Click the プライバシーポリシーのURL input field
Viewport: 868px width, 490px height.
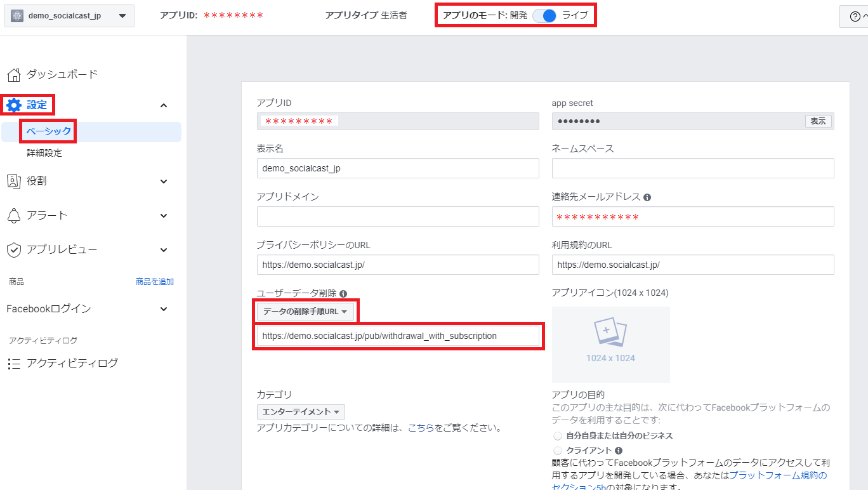coord(398,265)
